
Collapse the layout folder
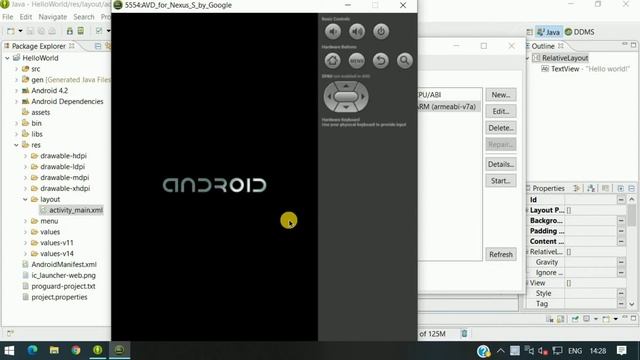(25, 199)
